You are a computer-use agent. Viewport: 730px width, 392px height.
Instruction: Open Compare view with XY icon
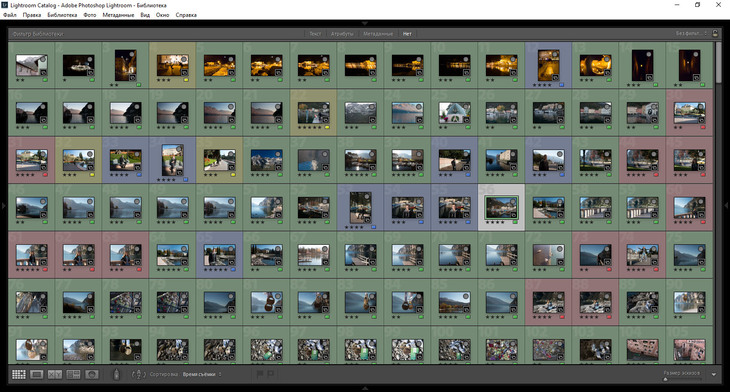click(x=55, y=374)
